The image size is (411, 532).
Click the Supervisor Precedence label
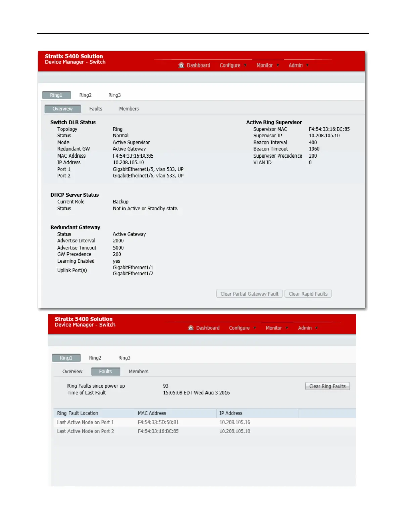coord(278,156)
